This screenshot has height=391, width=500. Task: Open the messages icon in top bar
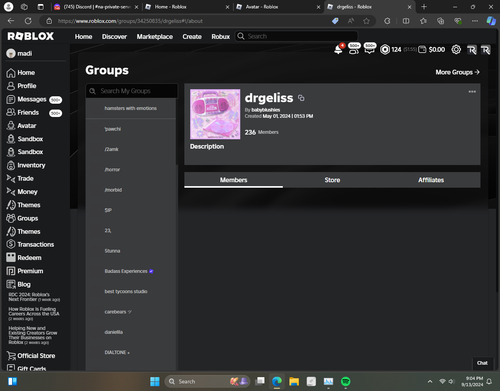(370, 49)
